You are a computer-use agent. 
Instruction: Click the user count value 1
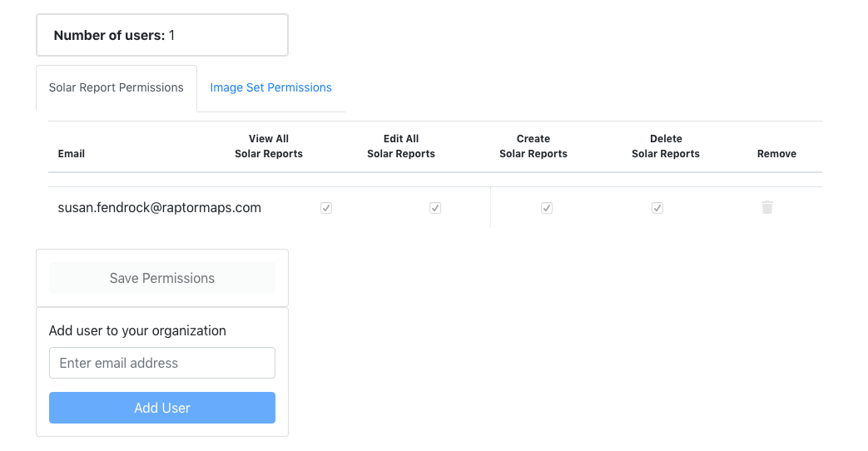(x=172, y=35)
